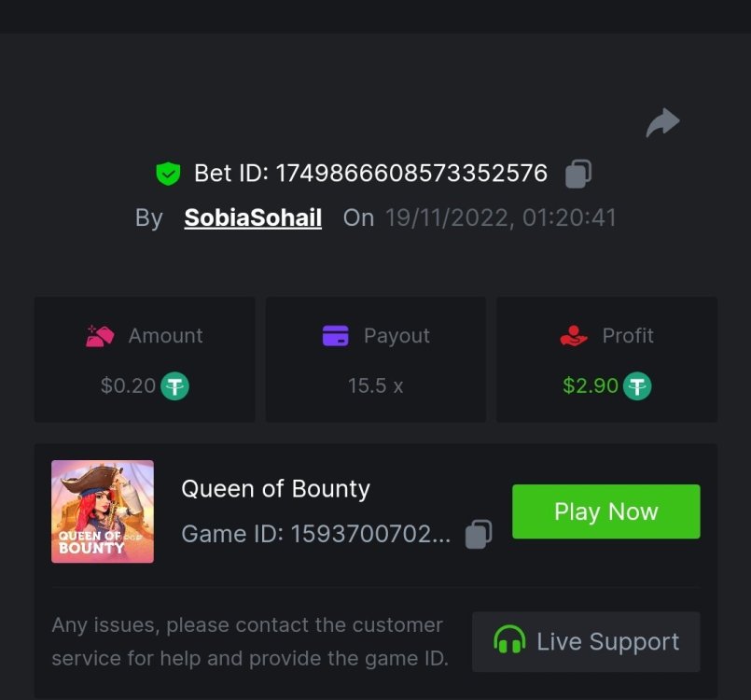Select the Amount card showing $0.20
This screenshot has width=751, height=700.
point(144,358)
